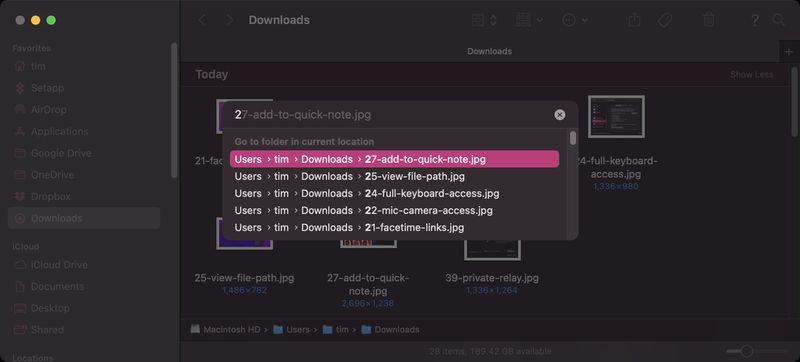The width and height of the screenshot is (800, 362).
Task: Expand the group-by options dropdown
Action: point(529,20)
